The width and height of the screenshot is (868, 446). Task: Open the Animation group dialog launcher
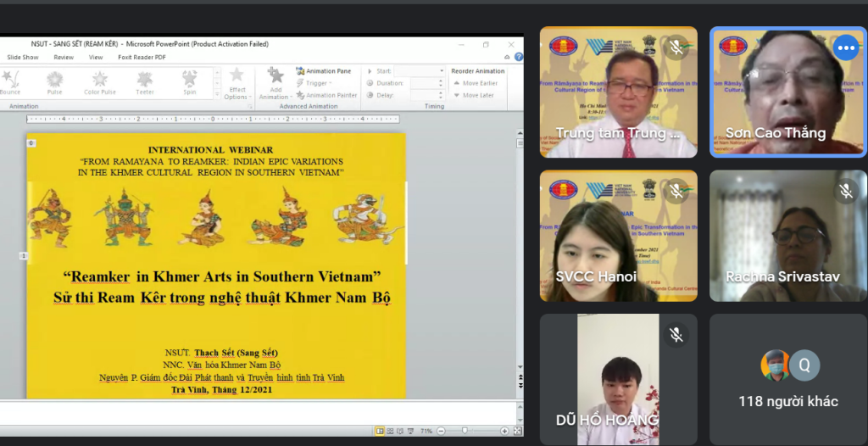coord(250,106)
